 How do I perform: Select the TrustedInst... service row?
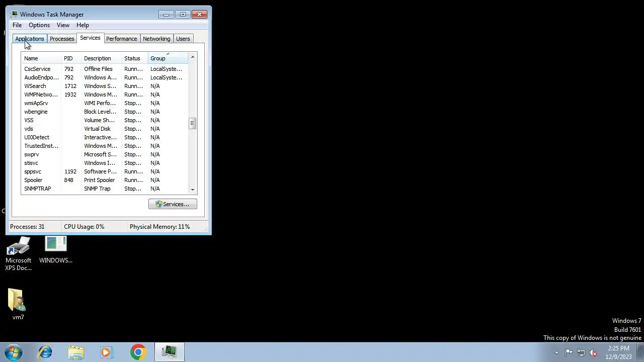pyautogui.click(x=105, y=146)
